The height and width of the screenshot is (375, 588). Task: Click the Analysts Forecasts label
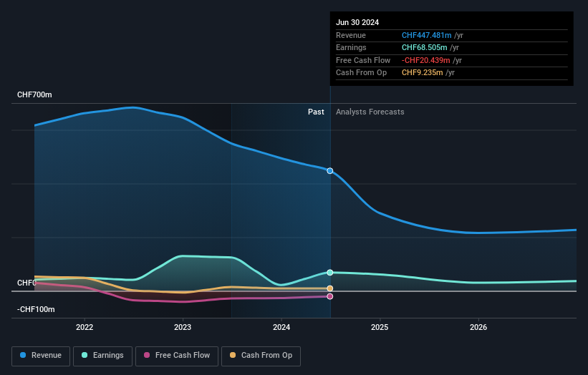[370, 112]
